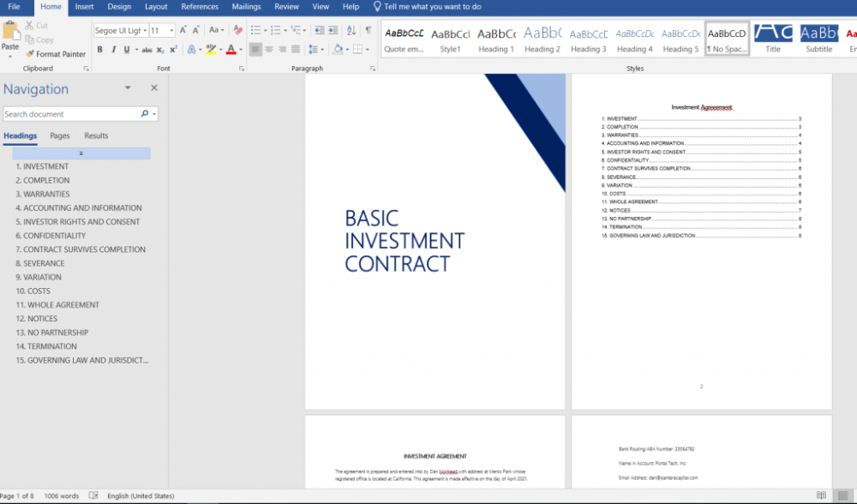Image resolution: width=857 pixels, height=504 pixels.
Task: Expand the Change Case dropdown
Action: point(217,30)
